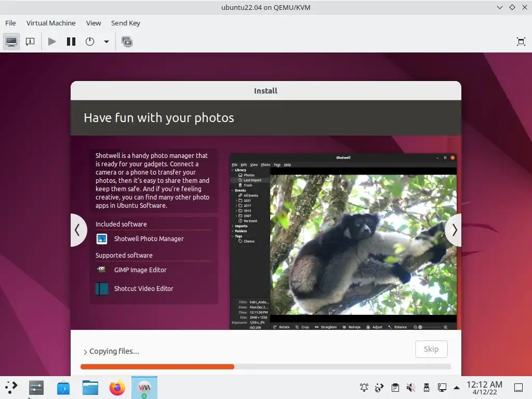Screen dimensions: 532x399
Task: Click the Run virtual machine play button
Action: (52, 42)
